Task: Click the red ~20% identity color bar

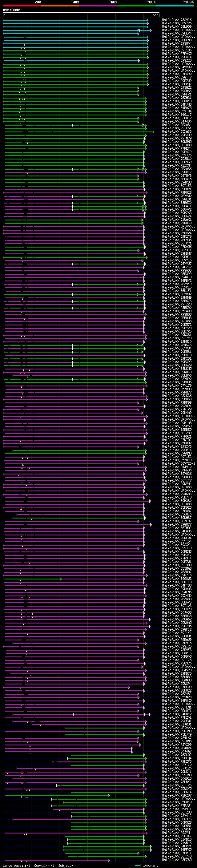Action: point(22,6)
